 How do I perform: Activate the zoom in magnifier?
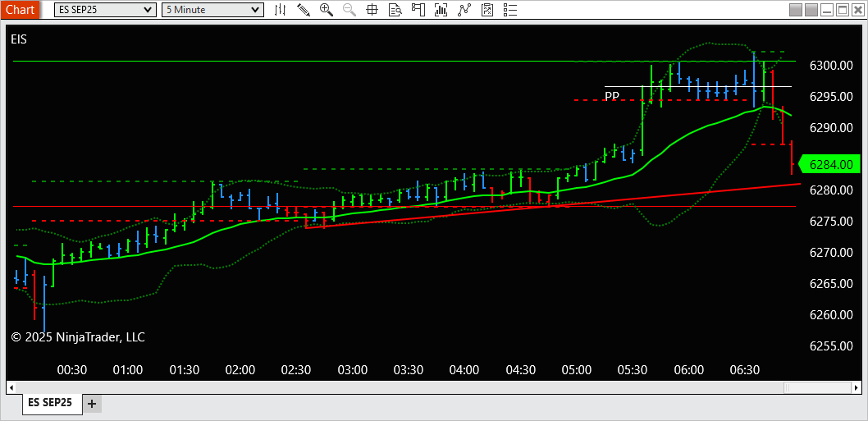[x=326, y=9]
